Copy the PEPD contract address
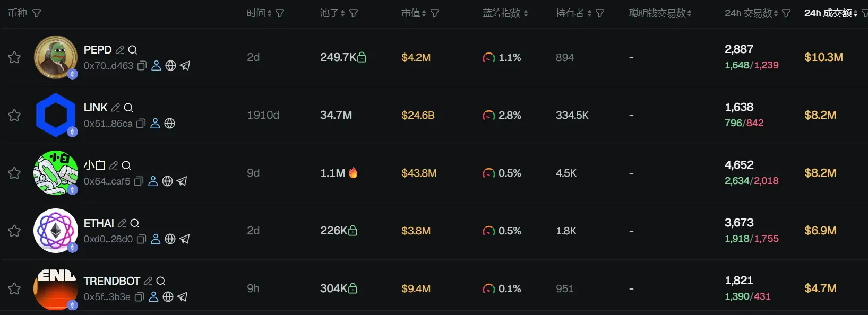The width and height of the screenshot is (868, 315). [x=142, y=66]
